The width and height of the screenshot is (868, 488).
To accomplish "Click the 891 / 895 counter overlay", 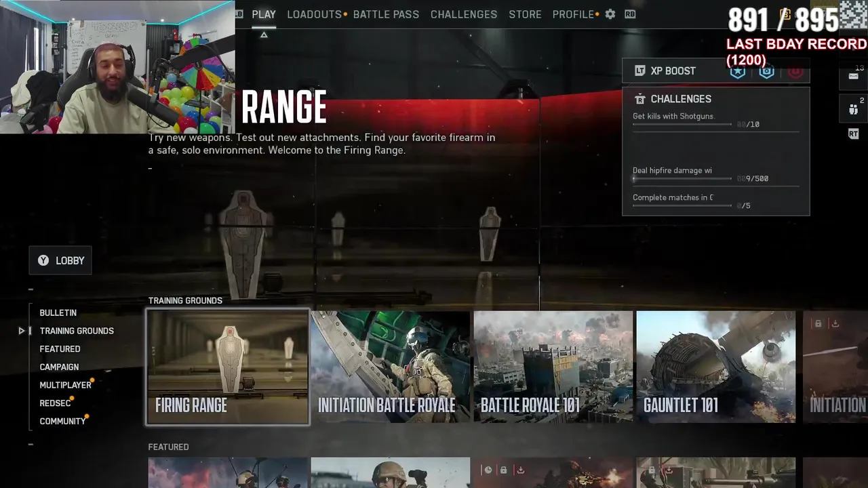I will pos(783,20).
